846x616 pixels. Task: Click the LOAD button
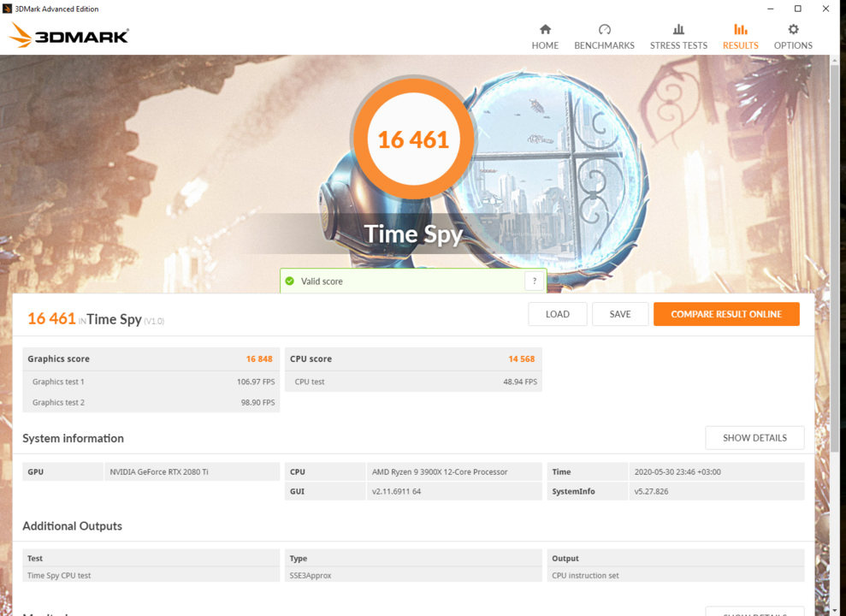point(558,314)
